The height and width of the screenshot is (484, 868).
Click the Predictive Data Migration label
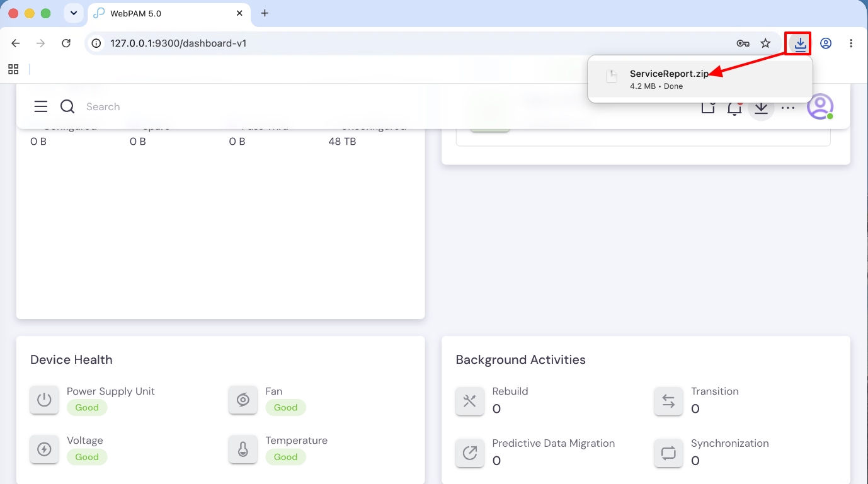click(x=554, y=443)
